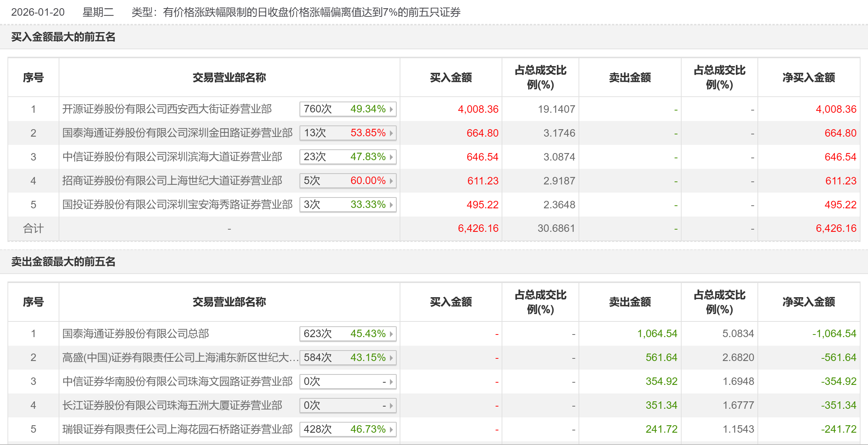This screenshot has height=445, width=868.
Task: Open 国泰海通证券深圳金田路证券营业部 link
Action: click(177, 133)
